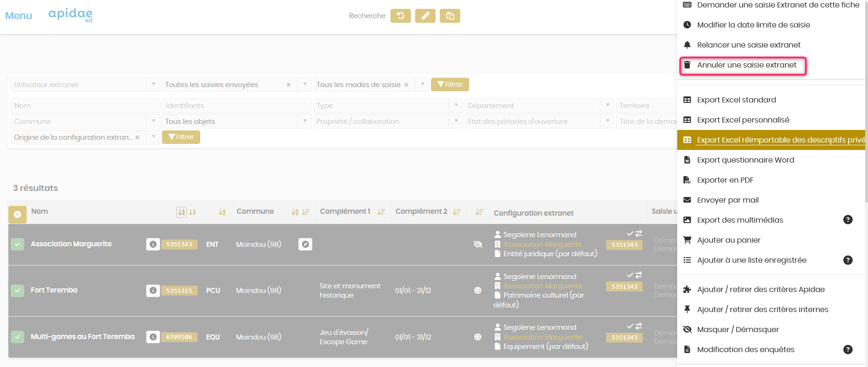Screen dimensions: 868x367
Task: Click help icon beside Export des multimédias
Action: 848,220
